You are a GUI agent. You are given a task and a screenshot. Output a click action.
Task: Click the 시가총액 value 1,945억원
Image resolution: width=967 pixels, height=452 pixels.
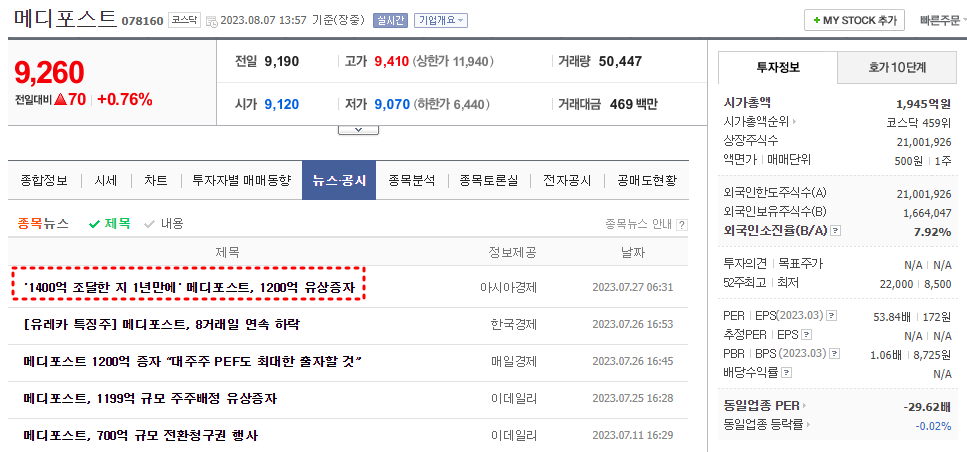[x=923, y=103]
